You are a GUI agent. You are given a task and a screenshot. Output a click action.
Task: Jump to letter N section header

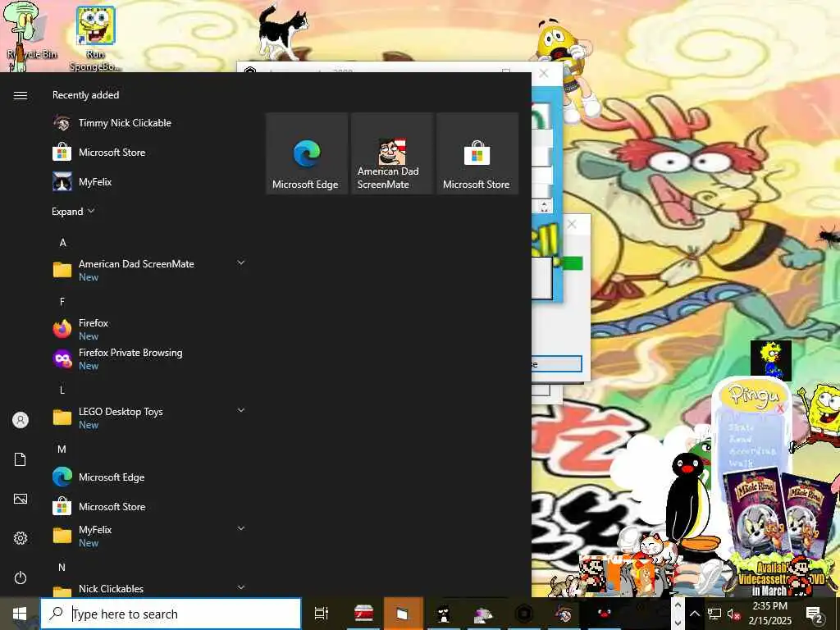point(62,568)
